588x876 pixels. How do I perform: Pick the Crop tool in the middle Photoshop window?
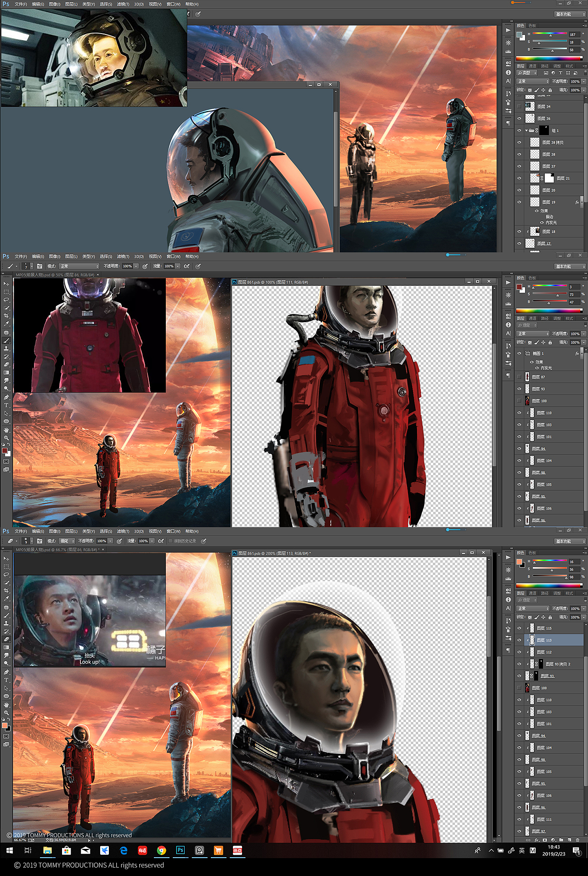point(6,316)
